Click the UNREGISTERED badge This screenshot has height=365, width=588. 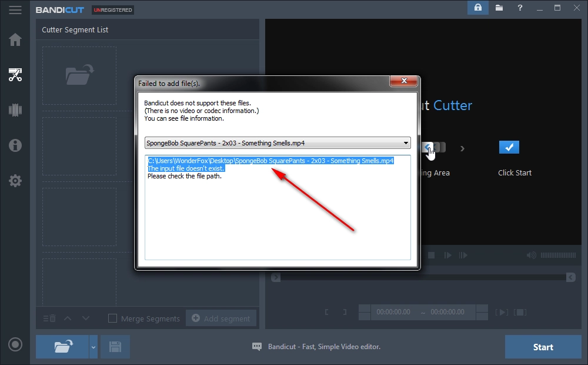point(113,10)
